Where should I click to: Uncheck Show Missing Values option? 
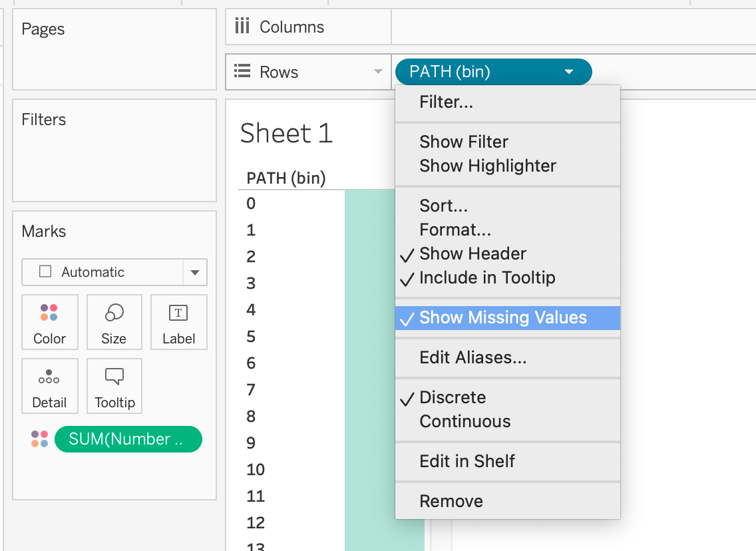[x=503, y=318]
